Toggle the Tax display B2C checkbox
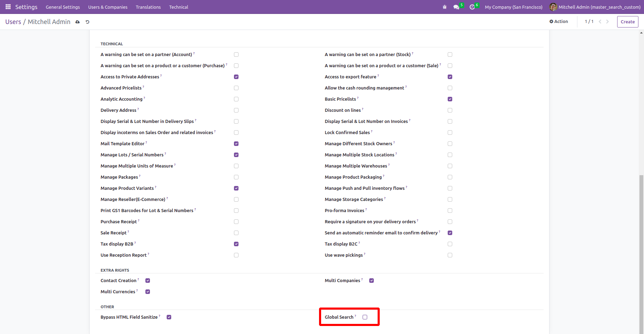 point(450,244)
